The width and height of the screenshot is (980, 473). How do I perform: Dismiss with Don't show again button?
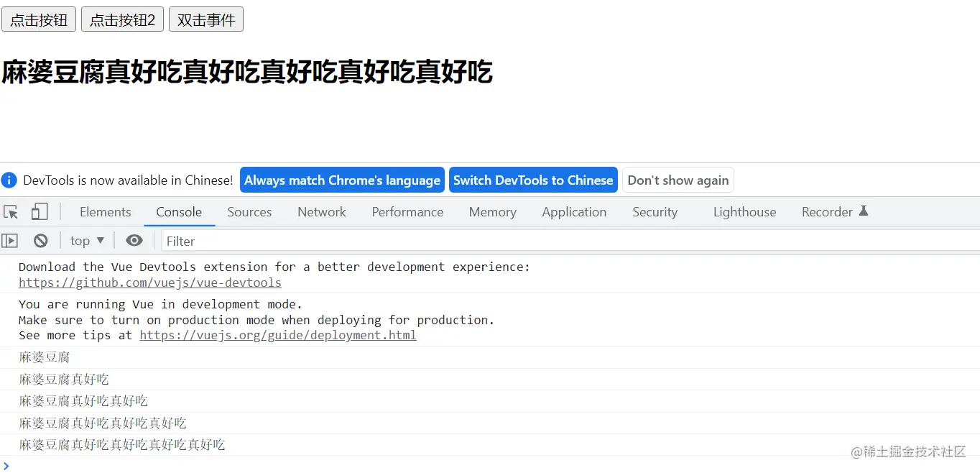tap(678, 180)
